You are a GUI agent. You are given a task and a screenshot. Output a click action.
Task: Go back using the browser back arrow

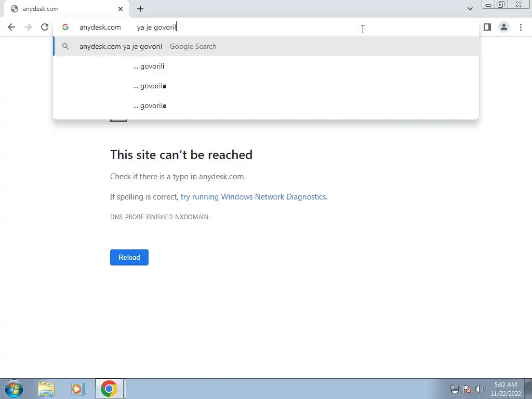[11, 27]
